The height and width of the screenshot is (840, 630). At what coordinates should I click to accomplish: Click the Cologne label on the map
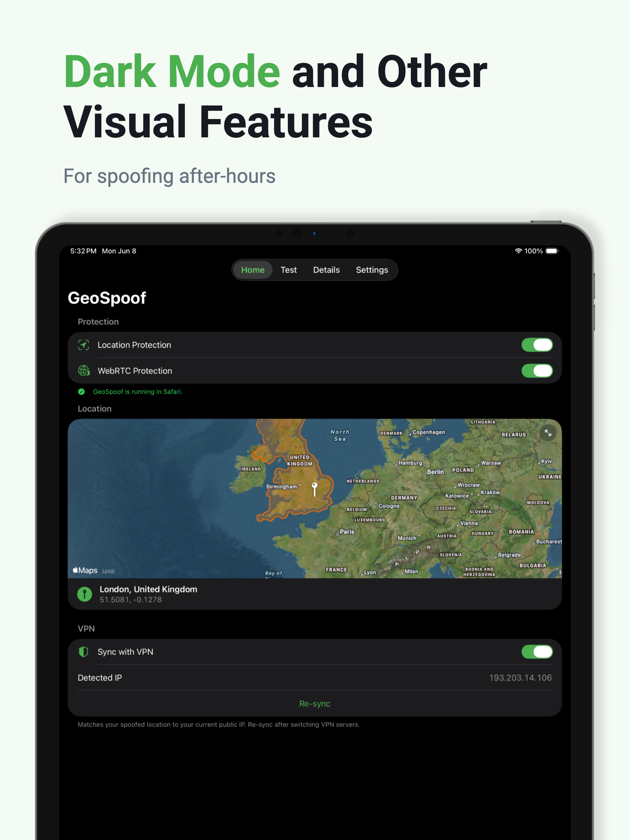389,506
